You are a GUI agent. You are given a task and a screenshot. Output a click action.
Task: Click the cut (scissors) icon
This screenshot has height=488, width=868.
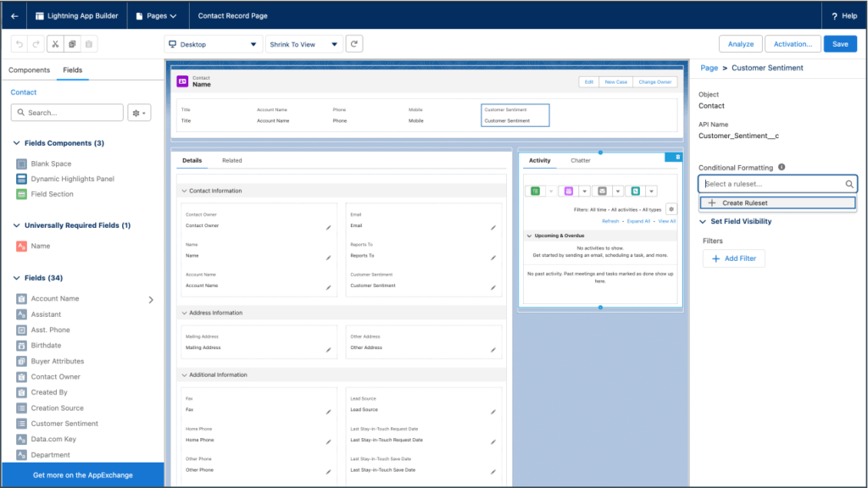(55, 44)
